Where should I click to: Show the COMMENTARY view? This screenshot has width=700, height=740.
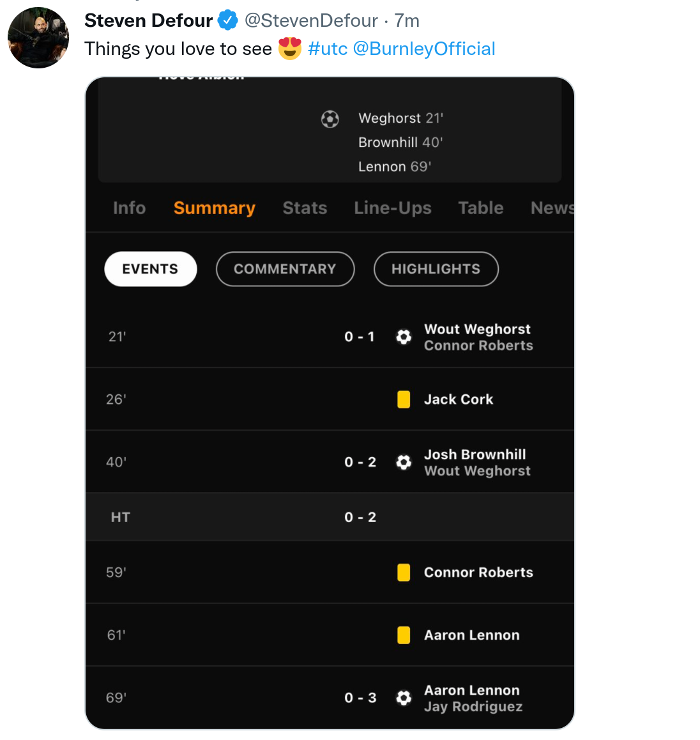pyautogui.click(x=285, y=269)
